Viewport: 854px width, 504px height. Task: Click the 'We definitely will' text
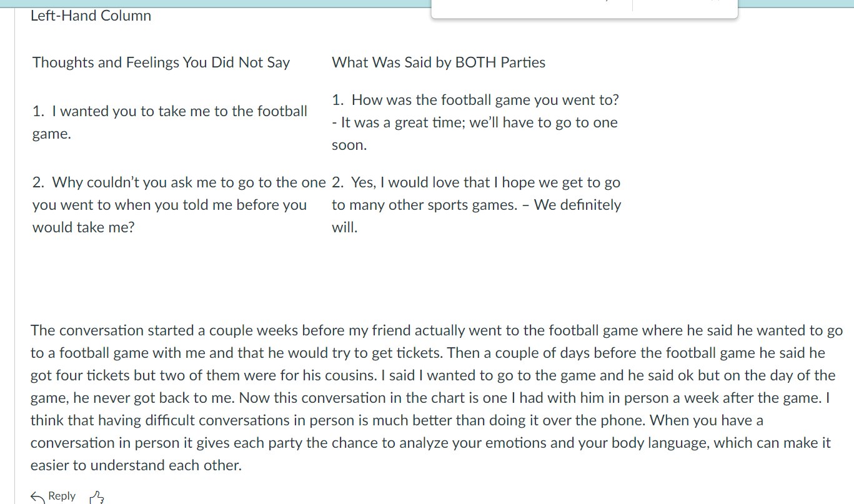[x=577, y=205]
